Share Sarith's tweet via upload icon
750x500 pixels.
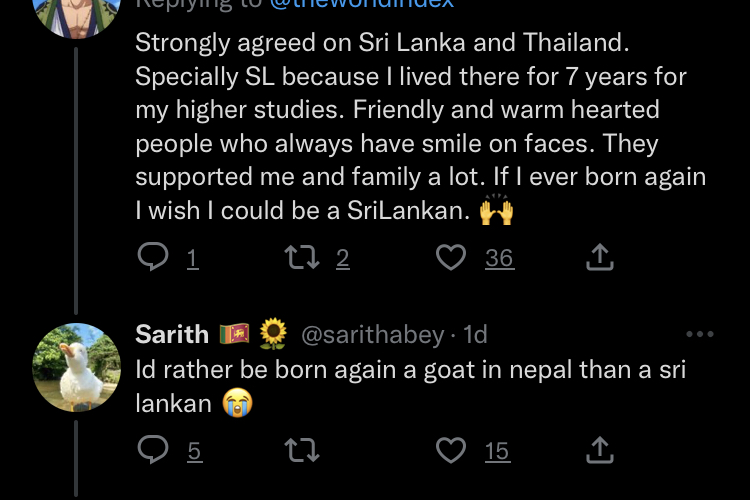pos(600,450)
